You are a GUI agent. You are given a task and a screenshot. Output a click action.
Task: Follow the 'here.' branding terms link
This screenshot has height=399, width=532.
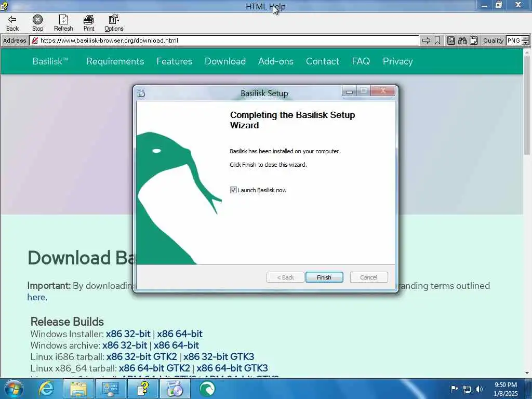tap(37, 297)
